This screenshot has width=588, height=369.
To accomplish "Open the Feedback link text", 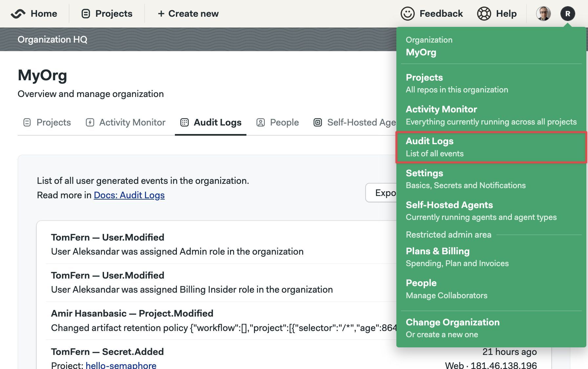I will pyautogui.click(x=441, y=14).
